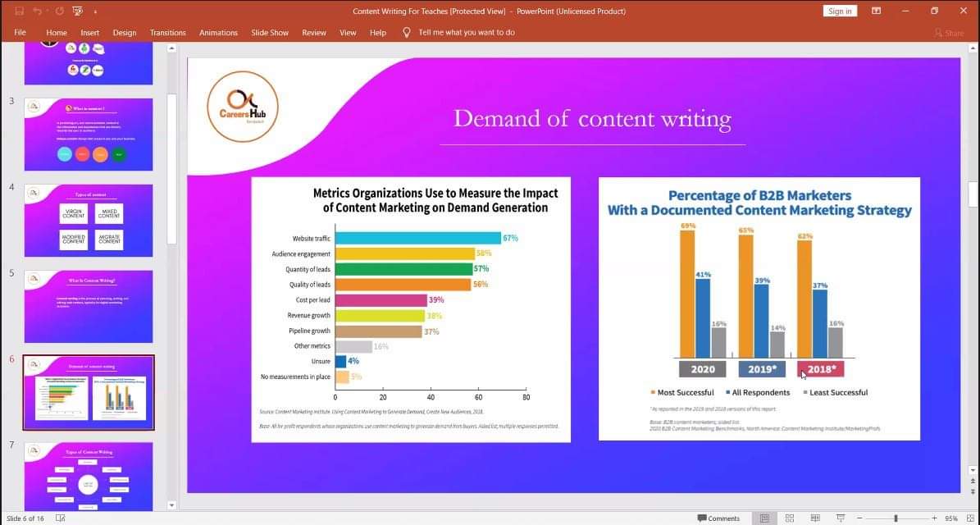Viewport: 980px width, 525px height.
Task: Switch to Normal view icon
Action: [x=764, y=518]
